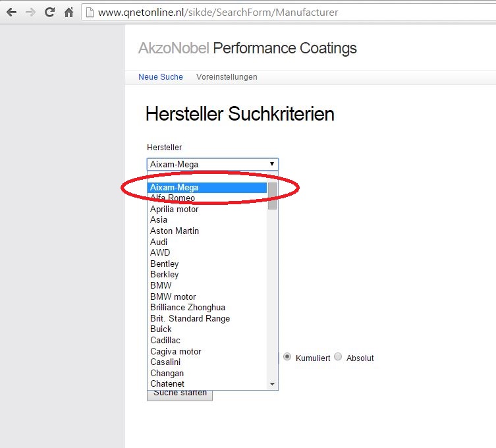Open the Voreinstellungen tab
Image resolution: width=496 pixels, height=448 pixels.
[227, 77]
